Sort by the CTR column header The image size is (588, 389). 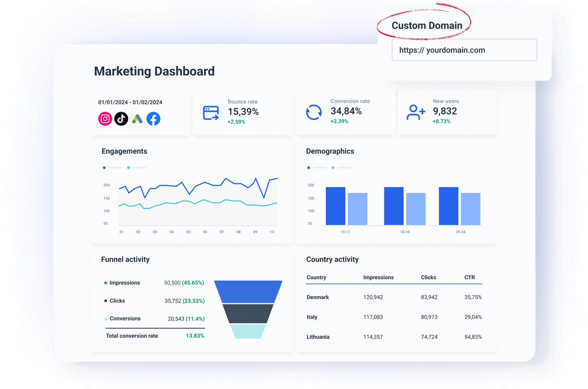click(470, 277)
